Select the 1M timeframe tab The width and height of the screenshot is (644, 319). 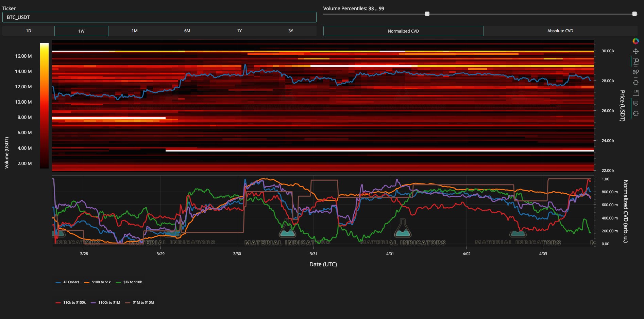pos(135,31)
